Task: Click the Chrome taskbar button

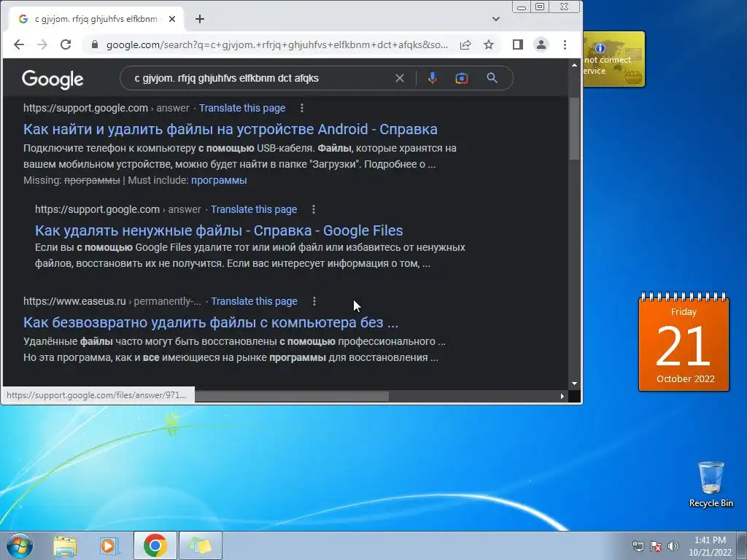Action: [x=155, y=545]
